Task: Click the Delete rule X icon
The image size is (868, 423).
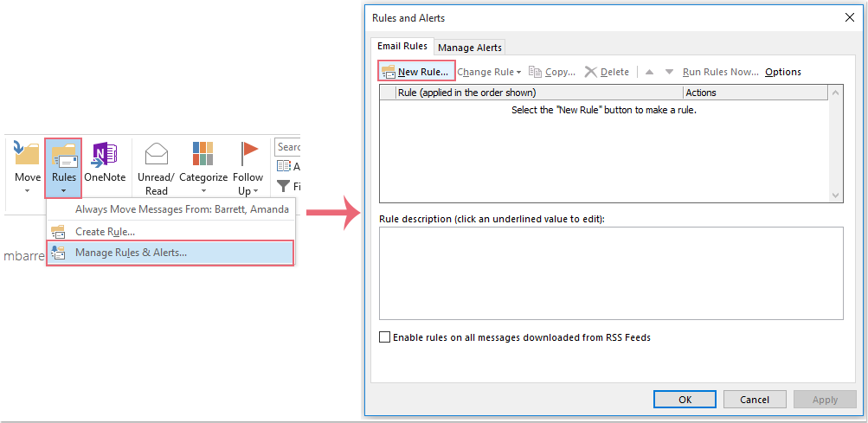Action: (591, 72)
